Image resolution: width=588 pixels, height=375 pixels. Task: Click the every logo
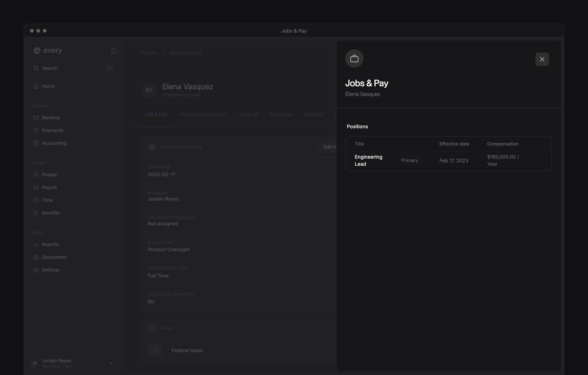click(48, 50)
